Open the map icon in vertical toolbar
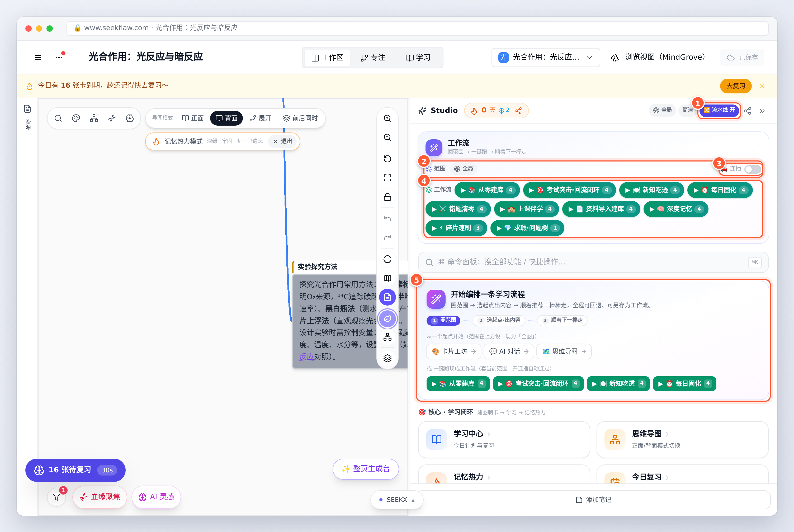The width and height of the screenshot is (794, 532). (387, 278)
